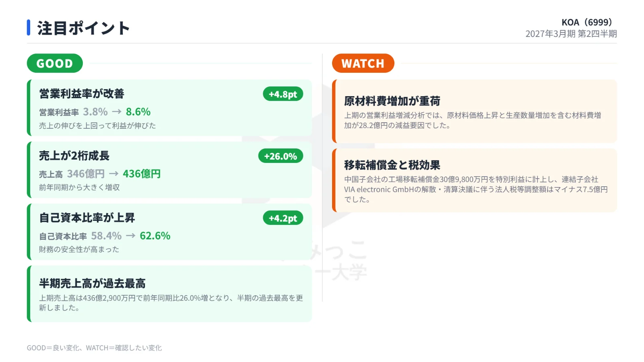Click 前年同期から大きく増収 note
This screenshot has height=362, width=644.
79,187
